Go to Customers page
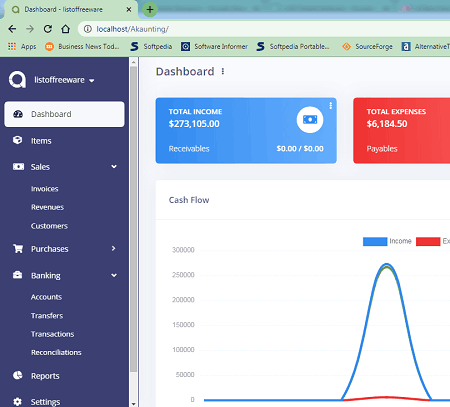The height and width of the screenshot is (407, 450). pos(49,226)
